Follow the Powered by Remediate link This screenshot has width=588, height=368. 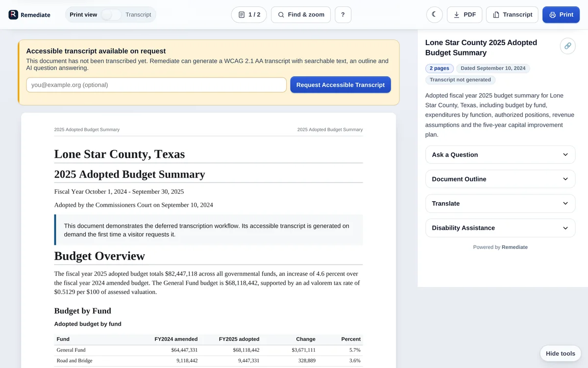click(514, 247)
